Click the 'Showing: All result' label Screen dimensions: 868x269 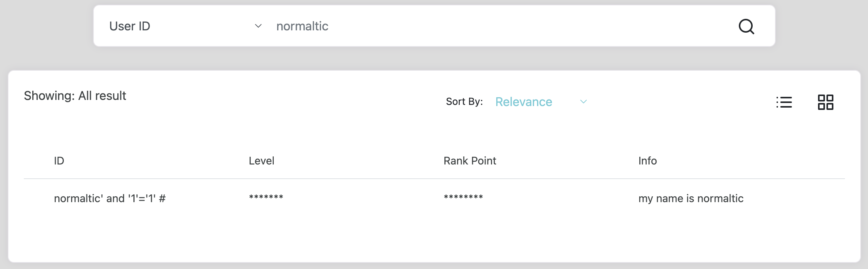(75, 96)
